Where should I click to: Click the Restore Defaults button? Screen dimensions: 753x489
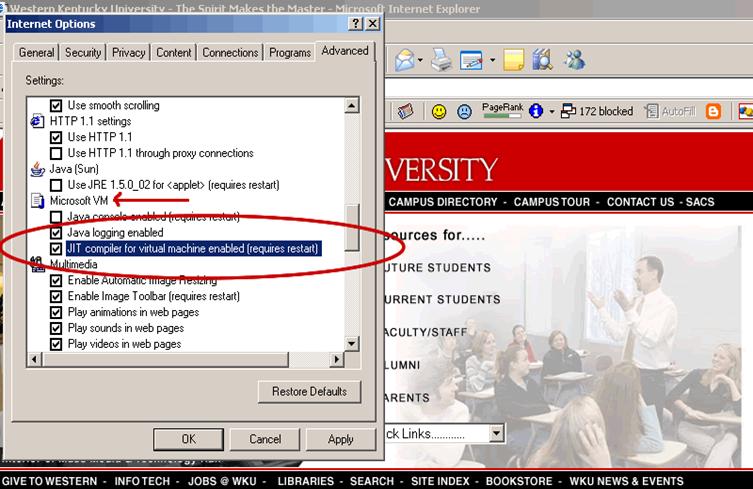[x=309, y=391]
